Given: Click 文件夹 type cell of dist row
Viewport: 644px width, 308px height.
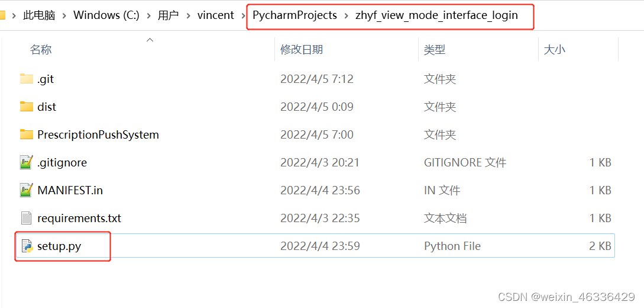Looking at the screenshot, I should (440, 107).
